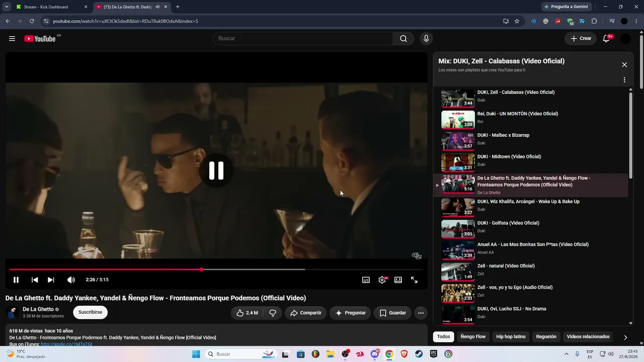Open the YouTube account avatar menu
644x362 pixels.
(625, 39)
